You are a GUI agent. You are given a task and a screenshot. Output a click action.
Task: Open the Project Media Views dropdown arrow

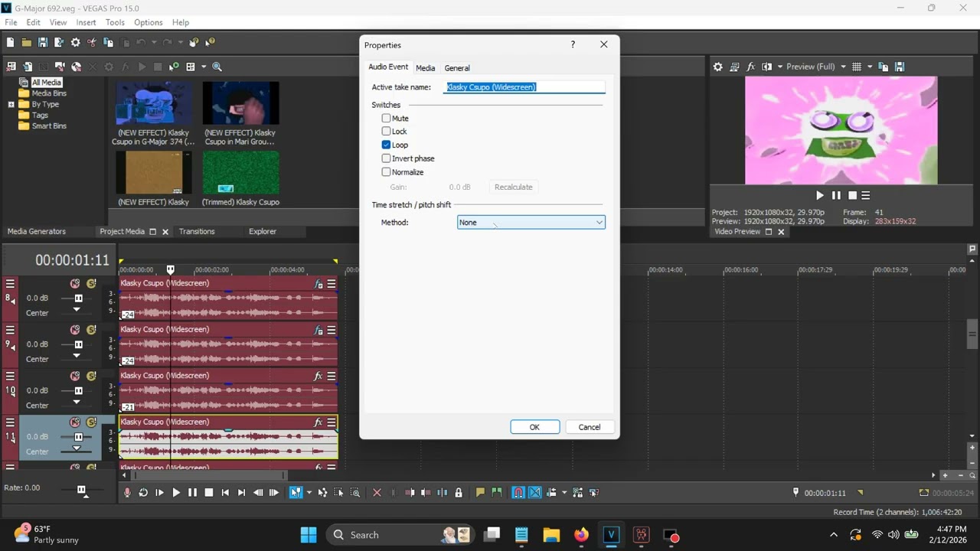(204, 67)
